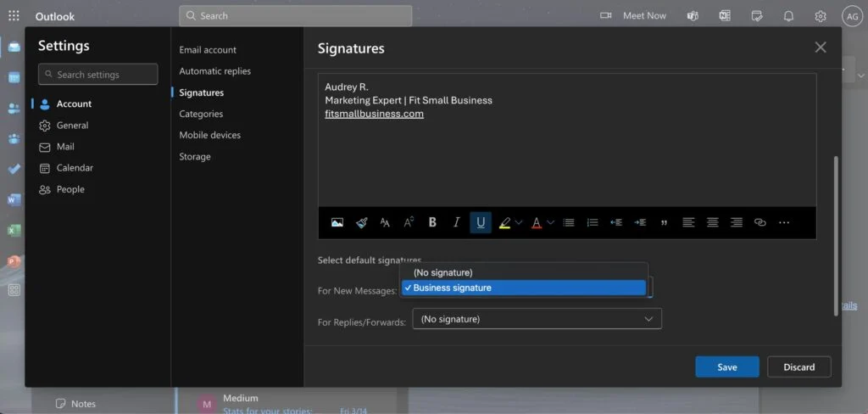Open Word app in left rail
This screenshot has width=868, height=414.
14,199
